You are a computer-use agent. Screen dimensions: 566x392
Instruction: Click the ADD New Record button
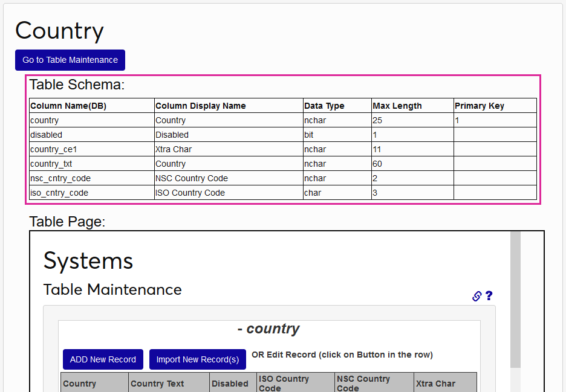coord(103,359)
